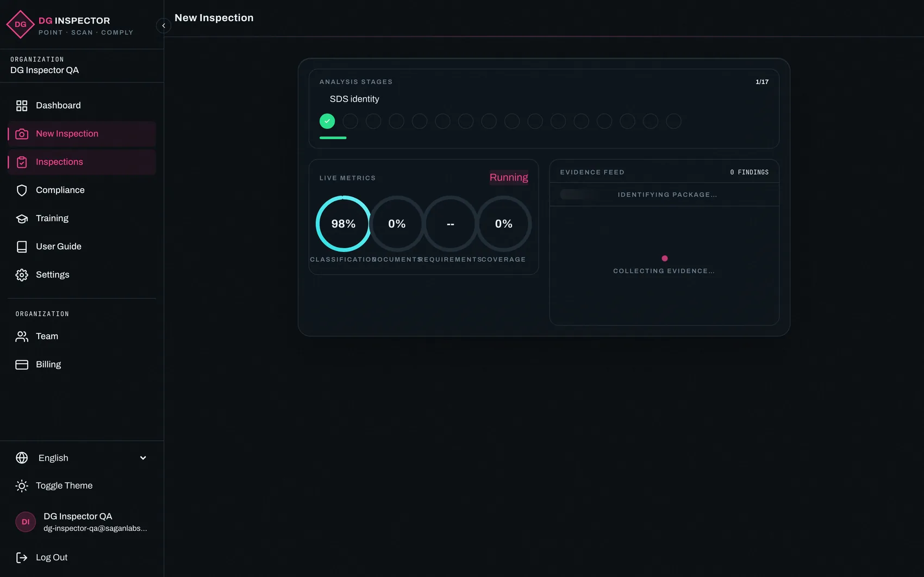This screenshot has width=924, height=577.
Task: Open the Training section
Action: (x=82, y=218)
